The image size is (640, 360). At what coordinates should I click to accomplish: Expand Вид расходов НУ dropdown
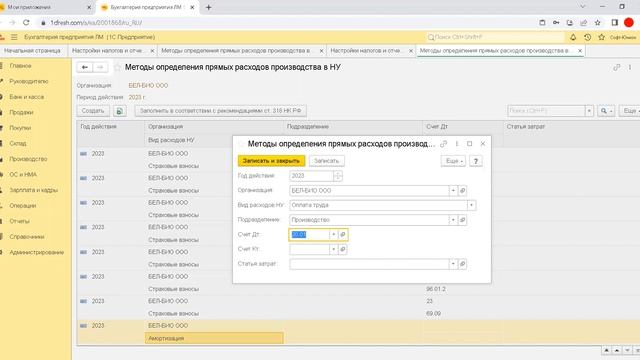click(471, 205)
